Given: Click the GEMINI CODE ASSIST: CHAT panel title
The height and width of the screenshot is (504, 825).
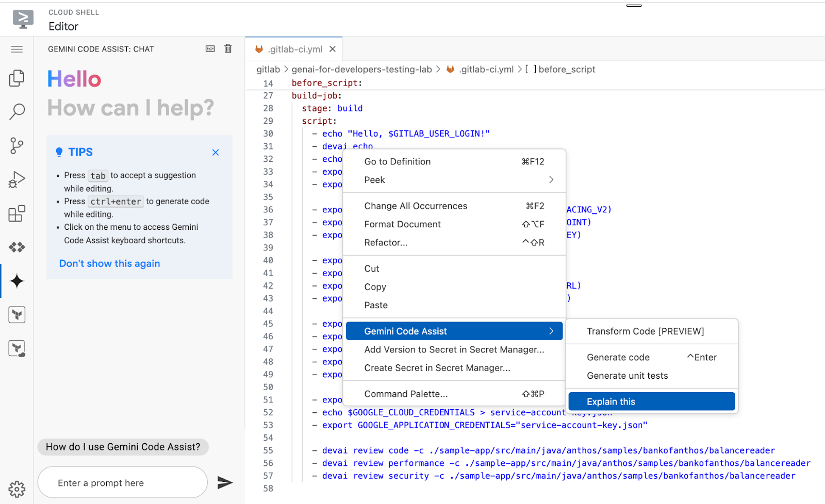Looking at the screenshot, I should click(x=101, y=49).
